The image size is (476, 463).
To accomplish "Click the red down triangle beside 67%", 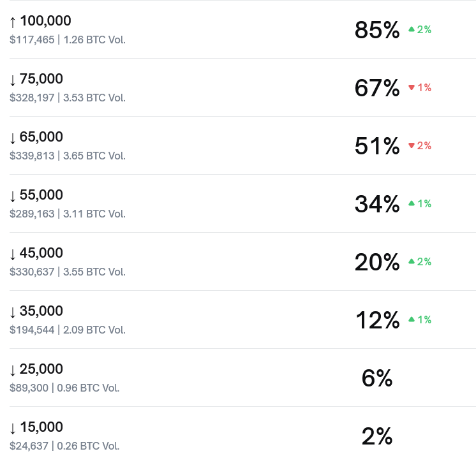I will tap(412, 88).
